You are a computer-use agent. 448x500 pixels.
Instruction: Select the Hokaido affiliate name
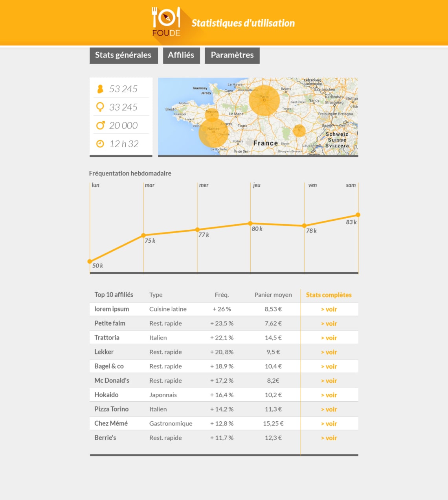106,395
